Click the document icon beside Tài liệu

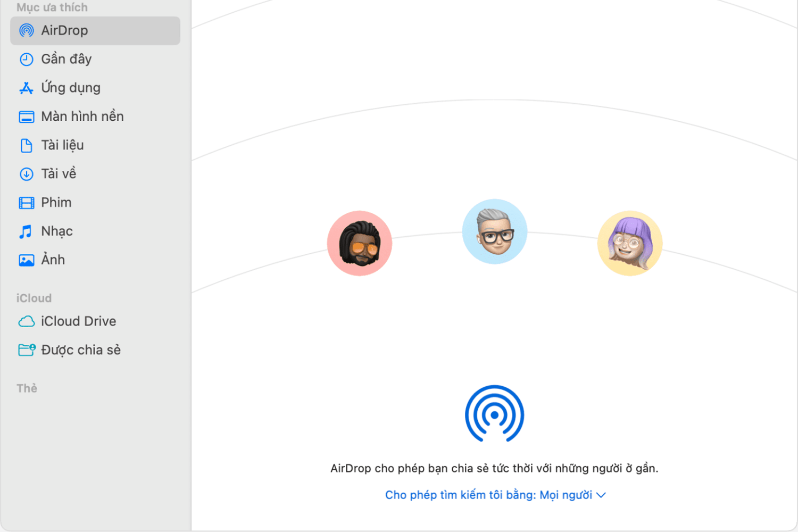[x=27, y=145]
